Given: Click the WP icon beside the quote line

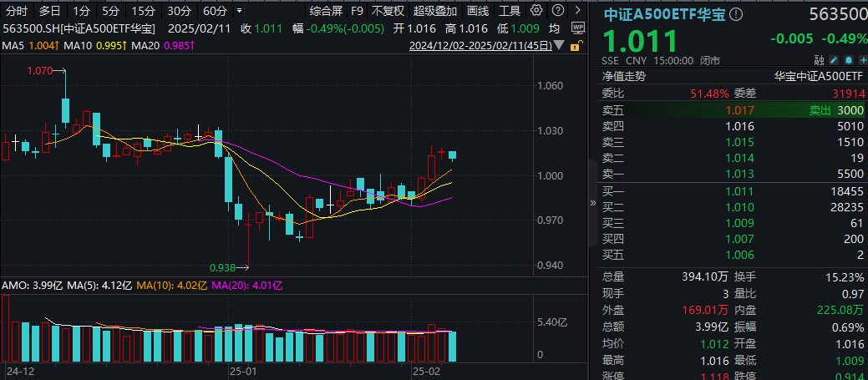Looking at the screenshot, I should coord(576,28).
